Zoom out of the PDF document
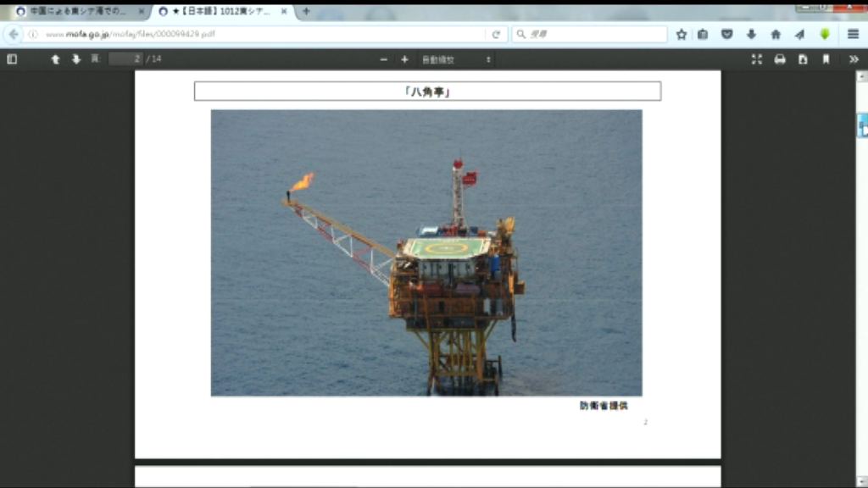Screen dimensions: 868x488 coord(384,59)
